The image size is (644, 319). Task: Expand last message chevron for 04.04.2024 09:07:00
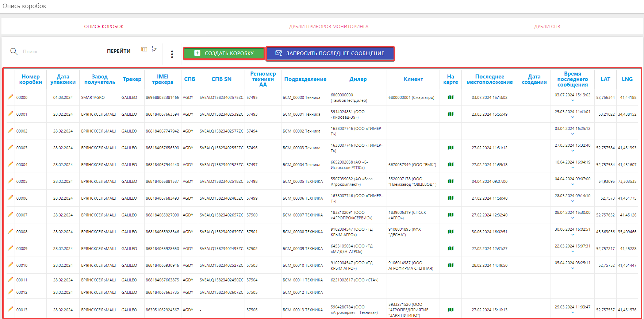(572, 184)
